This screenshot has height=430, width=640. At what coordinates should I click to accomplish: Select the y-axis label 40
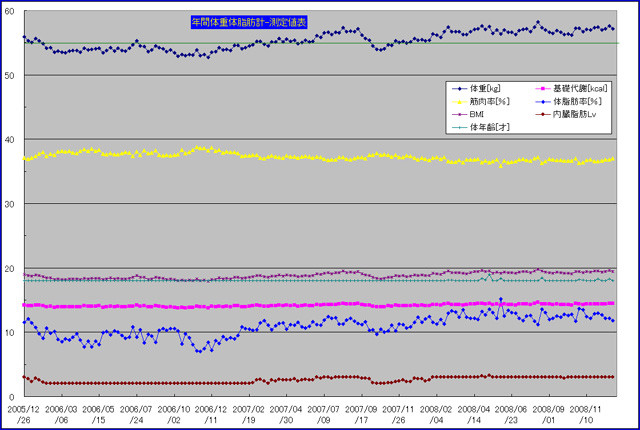[x=9, y=140]
